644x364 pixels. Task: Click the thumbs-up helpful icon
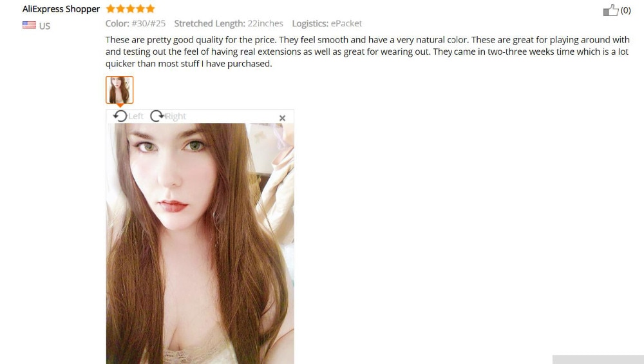pyautogui.click(x=611, y=10)
